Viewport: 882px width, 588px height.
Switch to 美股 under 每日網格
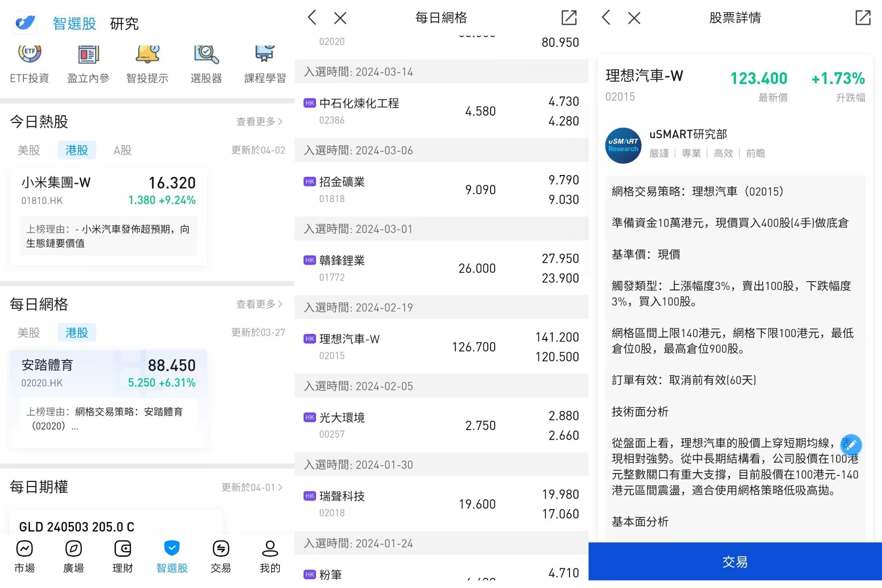point(28,333)
